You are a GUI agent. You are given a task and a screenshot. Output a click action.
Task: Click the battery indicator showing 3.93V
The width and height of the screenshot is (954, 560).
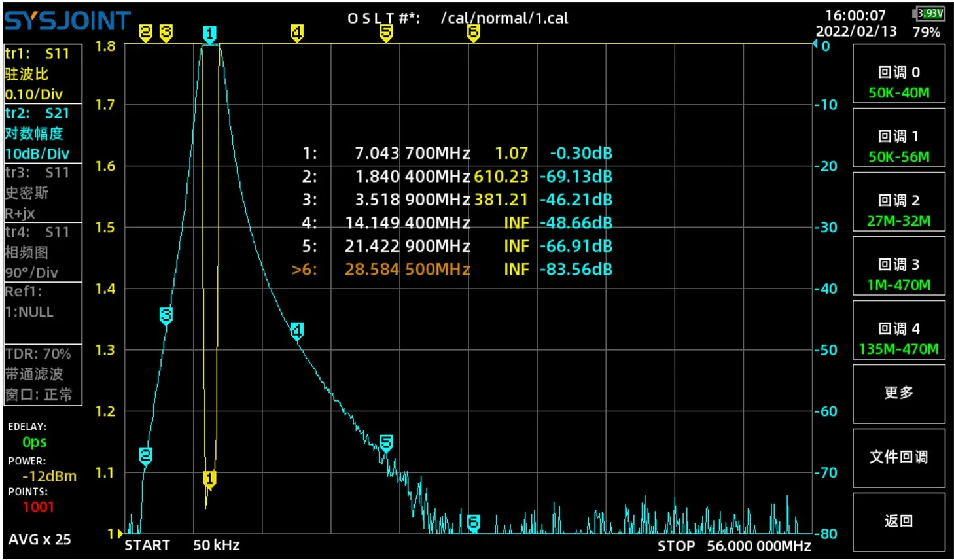[927, 13]
